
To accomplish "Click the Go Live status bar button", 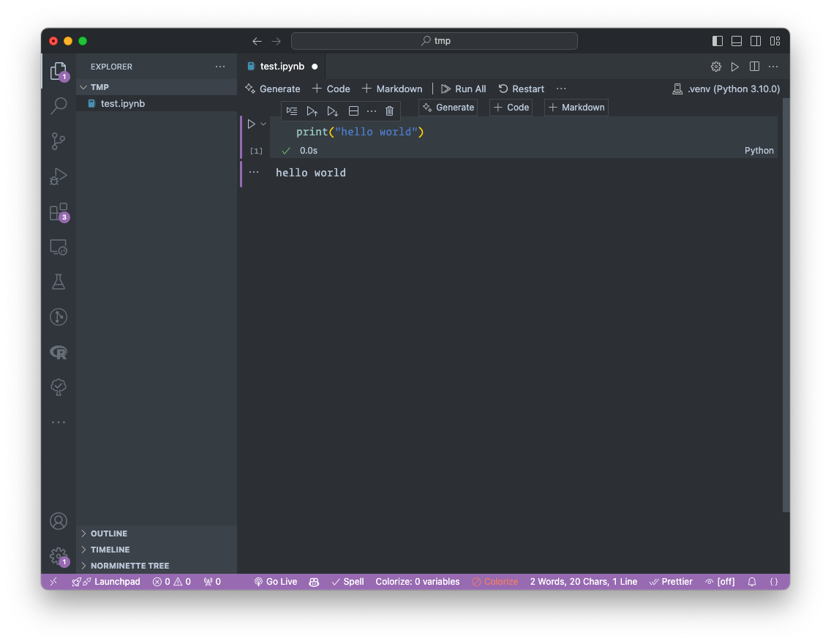I will click(276, 582).
